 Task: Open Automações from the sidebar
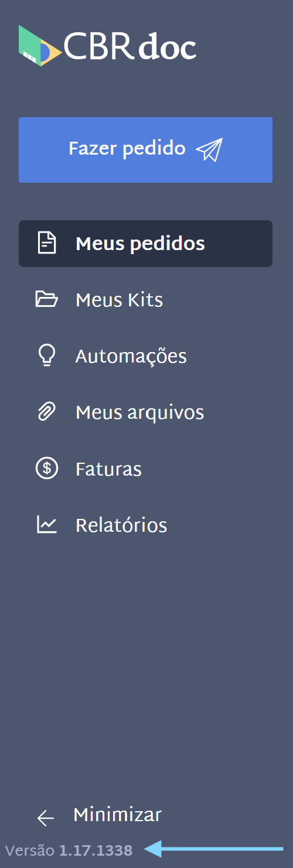point(145,356)
